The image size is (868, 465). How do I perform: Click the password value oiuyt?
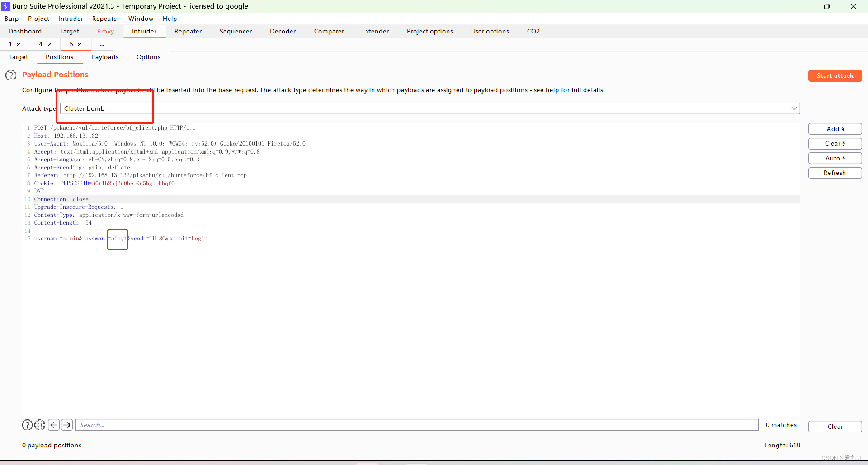click(x=119, y=239)
